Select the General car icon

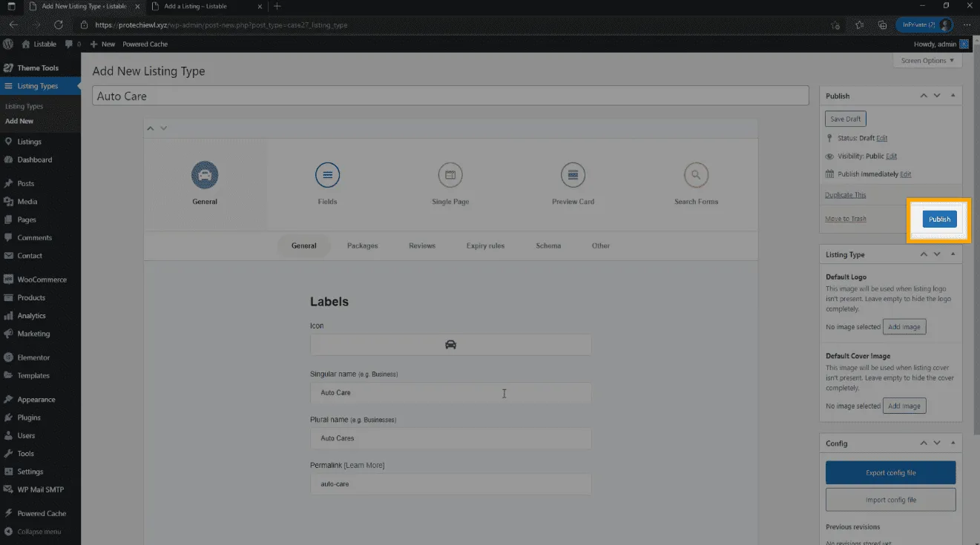205,176
